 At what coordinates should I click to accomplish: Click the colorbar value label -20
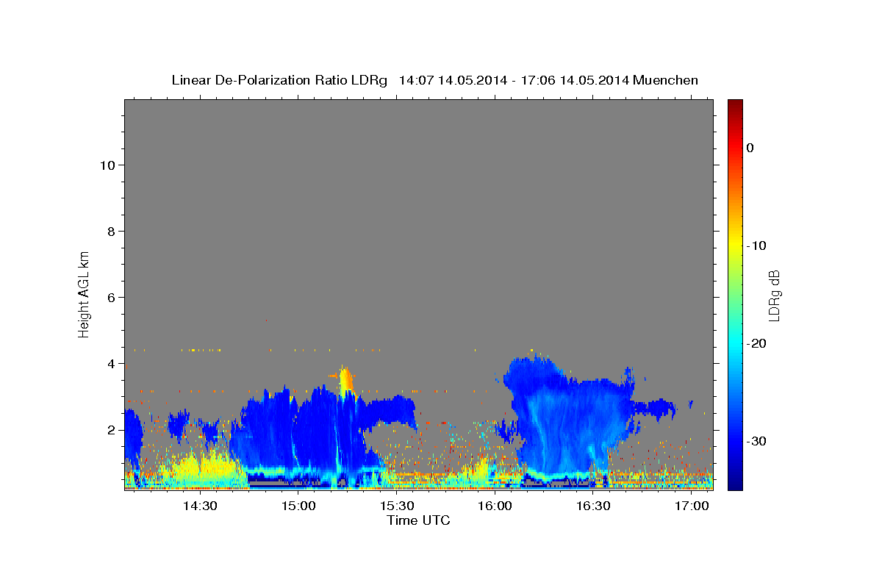[x=756, y=343]
